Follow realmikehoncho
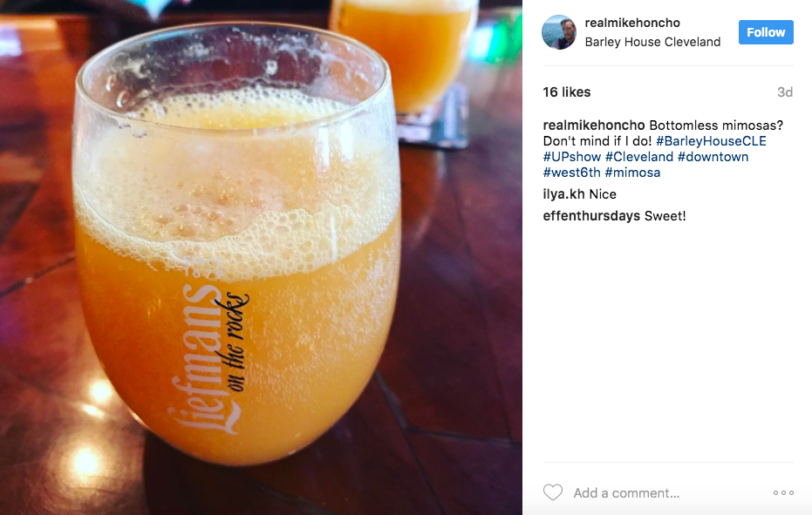 pyautogui.click(x=766, y=32)
